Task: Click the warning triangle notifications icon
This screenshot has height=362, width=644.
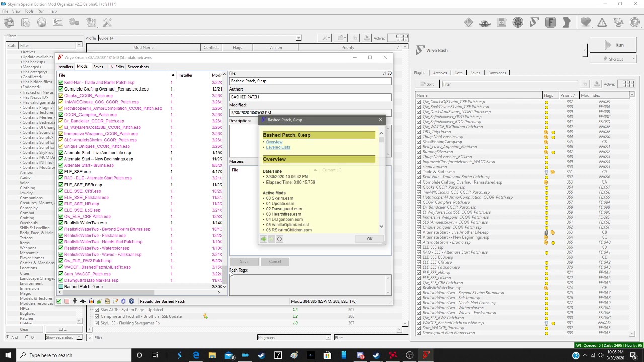Action: click(x=602, y=22)
